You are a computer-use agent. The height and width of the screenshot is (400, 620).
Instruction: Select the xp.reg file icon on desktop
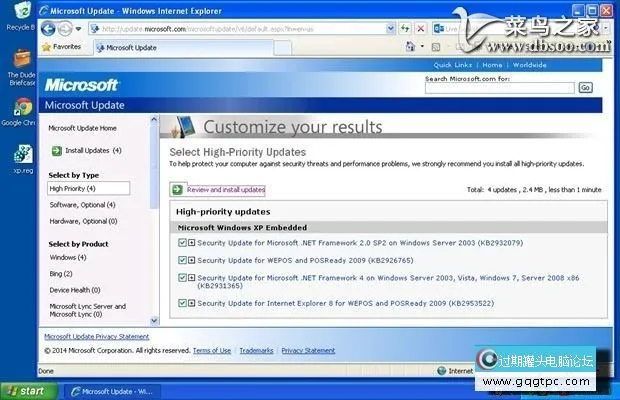(20, 155)
